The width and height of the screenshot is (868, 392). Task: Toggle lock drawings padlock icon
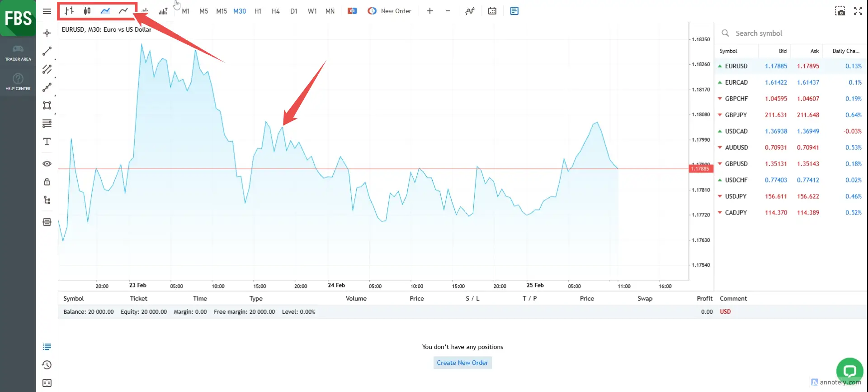pos(47,182)
